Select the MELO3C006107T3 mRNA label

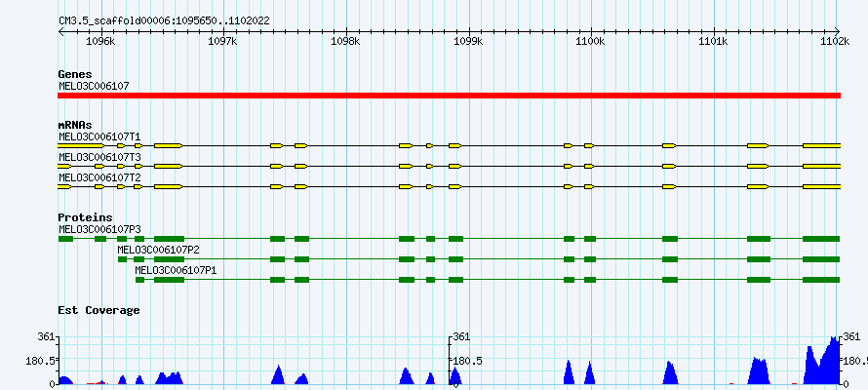[x=99, y=157]
